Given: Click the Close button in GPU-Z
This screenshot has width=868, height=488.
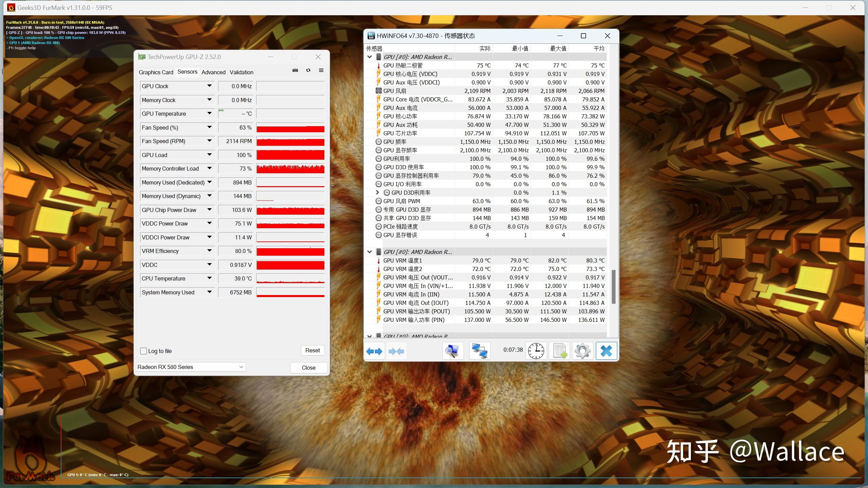Looking at the screenshot, I should point(309,368).
